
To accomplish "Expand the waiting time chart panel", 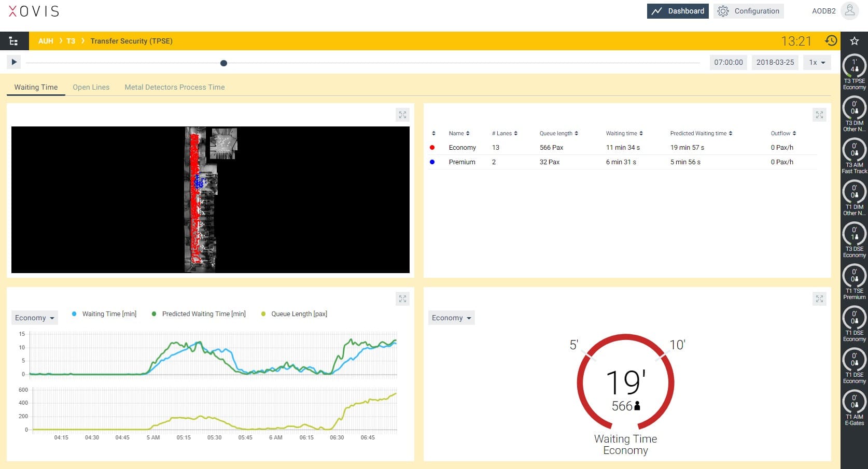I will click(x=402, y=299).
